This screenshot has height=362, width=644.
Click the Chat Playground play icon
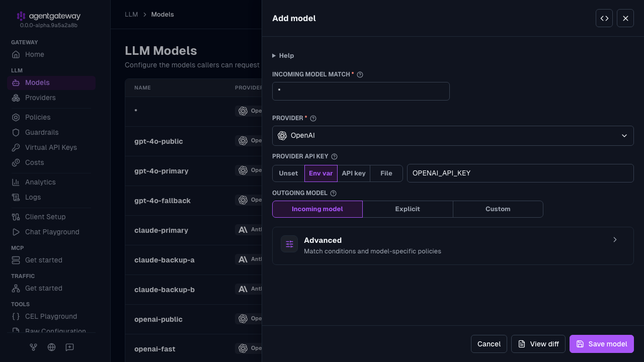(x=16, y=232)
